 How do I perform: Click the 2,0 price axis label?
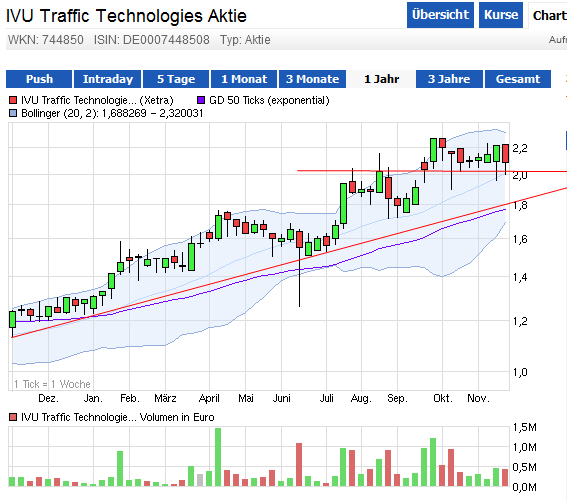click(x=520, y=175)
